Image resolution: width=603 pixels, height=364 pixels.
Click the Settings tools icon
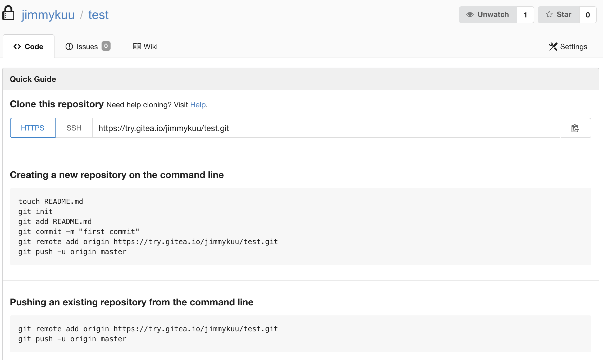[553, 47]
